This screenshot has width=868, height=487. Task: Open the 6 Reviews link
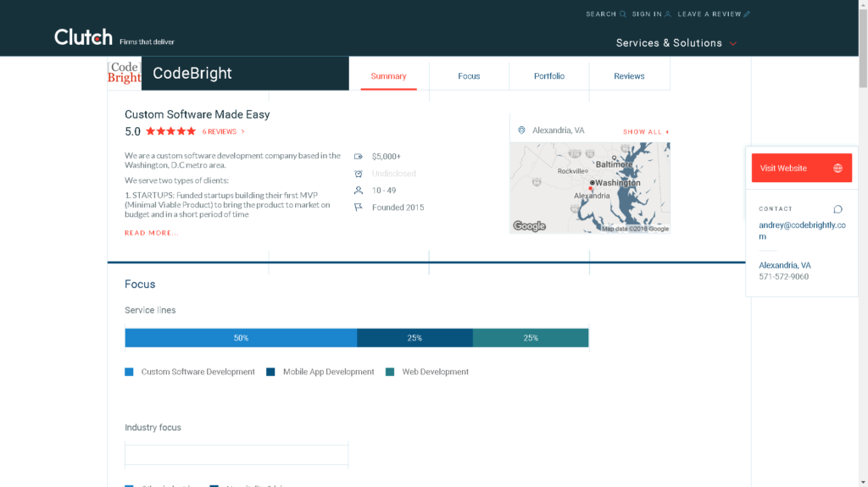pyautogui.click(x=222, y=132)
